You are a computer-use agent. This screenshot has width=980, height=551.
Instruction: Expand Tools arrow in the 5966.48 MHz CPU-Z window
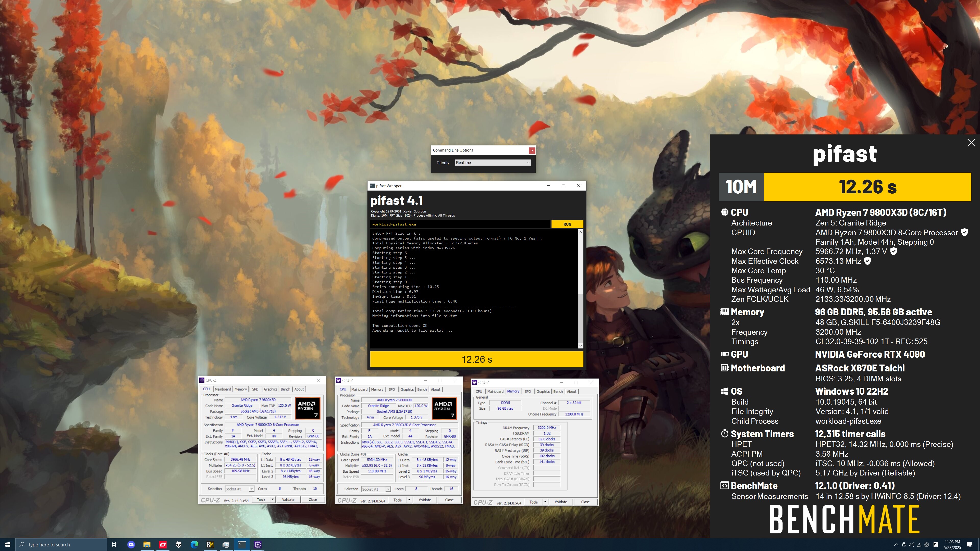pyautogui.click(x=273, y=500)
